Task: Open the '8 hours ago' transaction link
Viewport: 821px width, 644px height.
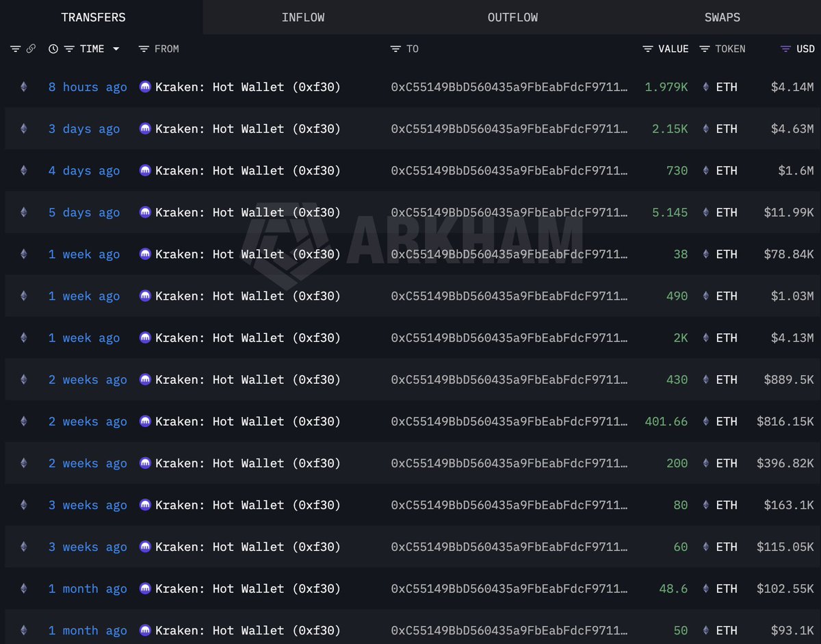Action: 88,87
